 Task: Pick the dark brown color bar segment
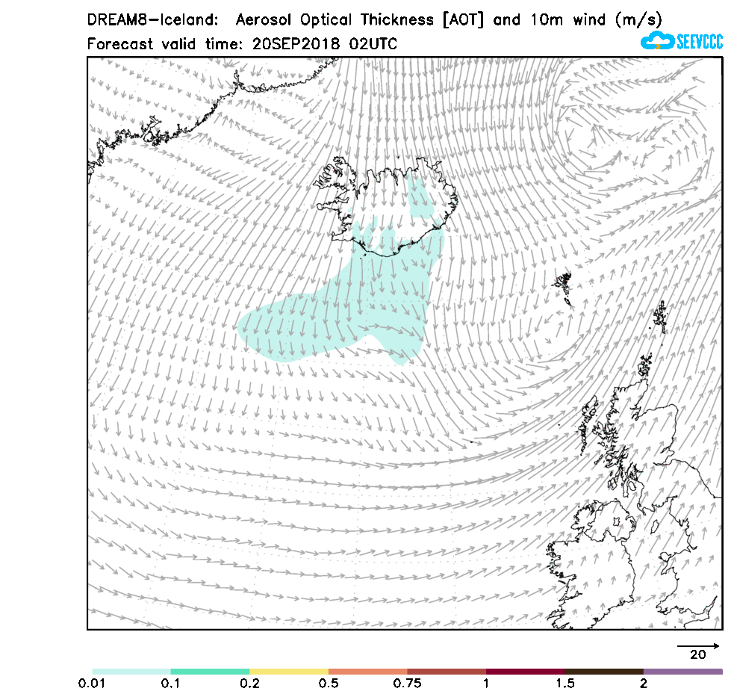coord(604,672)
